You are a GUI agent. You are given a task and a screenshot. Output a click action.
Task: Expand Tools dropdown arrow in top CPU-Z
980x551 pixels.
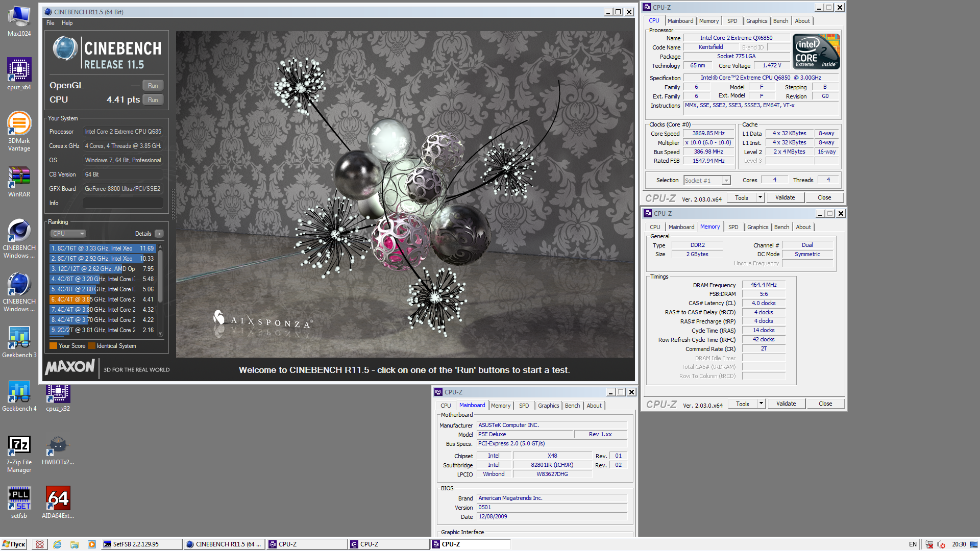[x=760, y=197]
